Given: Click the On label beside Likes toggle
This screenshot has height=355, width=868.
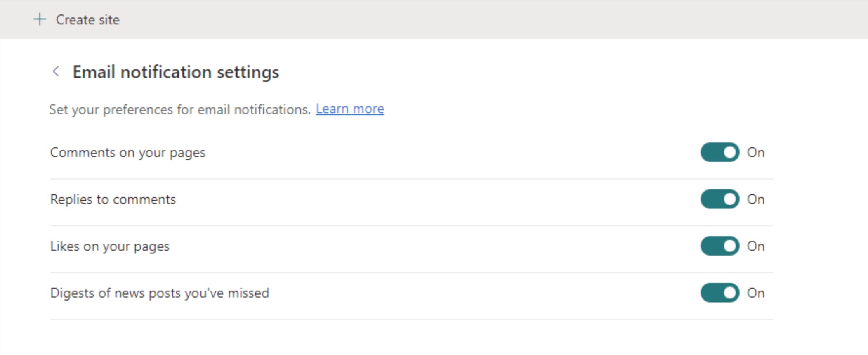Looking at the screenshot, I should click(x=756, y=246).
